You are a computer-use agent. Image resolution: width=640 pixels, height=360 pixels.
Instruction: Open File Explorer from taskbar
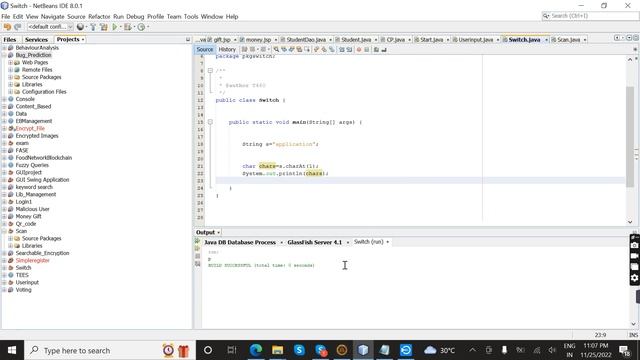[278, 350]
